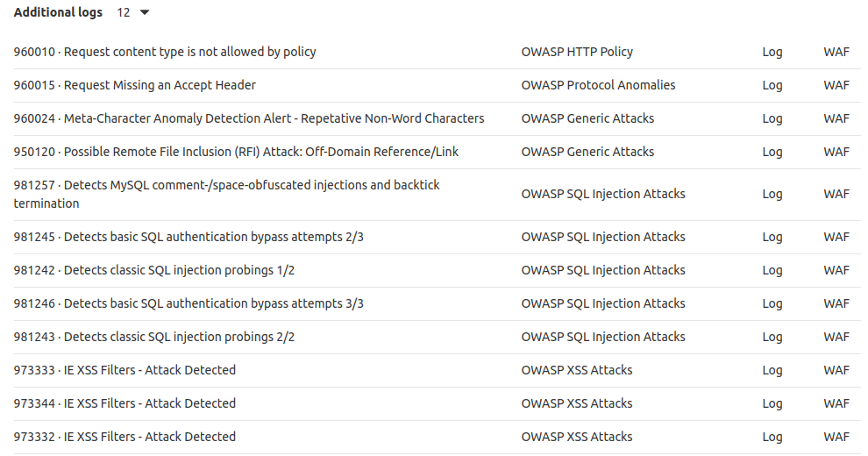Select rule 981245 SQL authentication bypass attempts 2/3
The image size is (868, 456).
(189, 237)
